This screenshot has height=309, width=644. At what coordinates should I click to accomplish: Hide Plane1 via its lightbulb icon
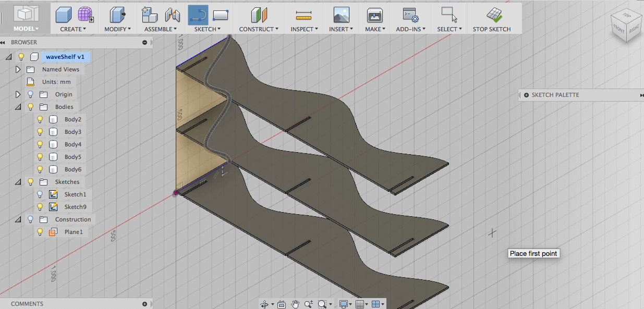pos(40,232)
